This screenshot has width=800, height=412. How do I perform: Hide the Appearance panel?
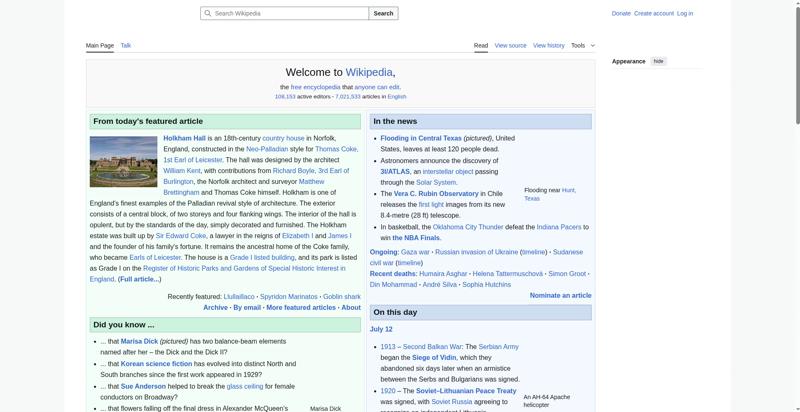click(x=659, y=61)
